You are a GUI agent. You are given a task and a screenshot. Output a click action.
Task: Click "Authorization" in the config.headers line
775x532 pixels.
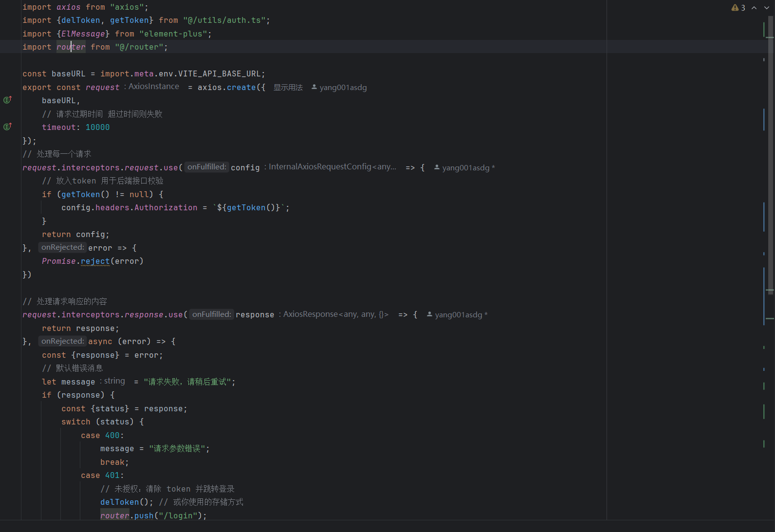[x=166, y=208]
